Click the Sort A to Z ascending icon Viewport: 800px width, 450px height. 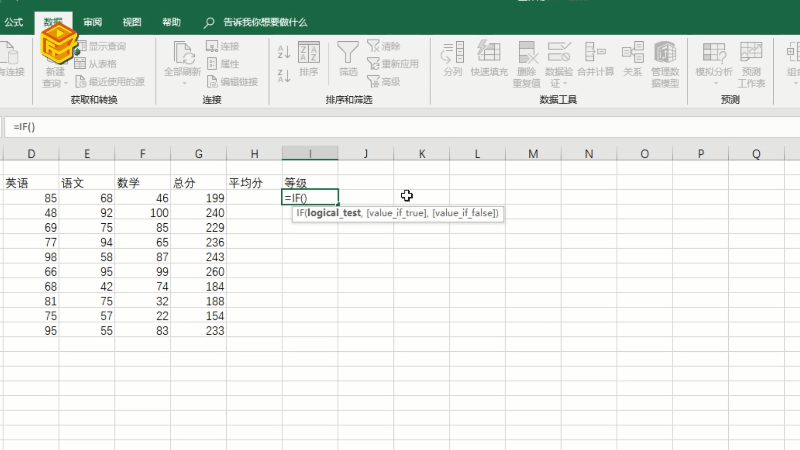pos(283,52)
